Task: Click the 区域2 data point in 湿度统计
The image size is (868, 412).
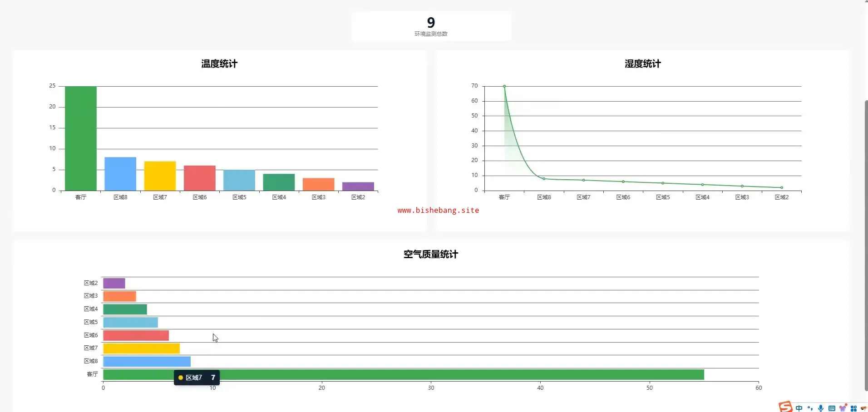Action: [782, 187]
